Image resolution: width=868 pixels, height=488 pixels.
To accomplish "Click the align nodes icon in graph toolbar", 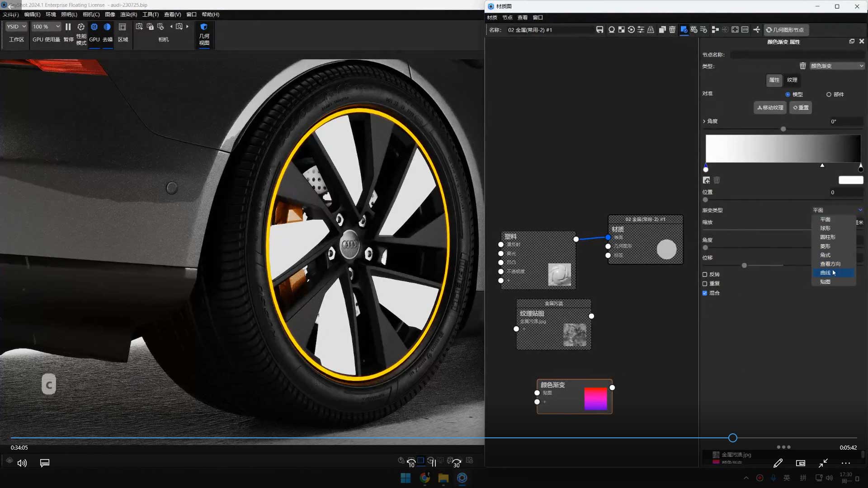I will pos(715,30).
